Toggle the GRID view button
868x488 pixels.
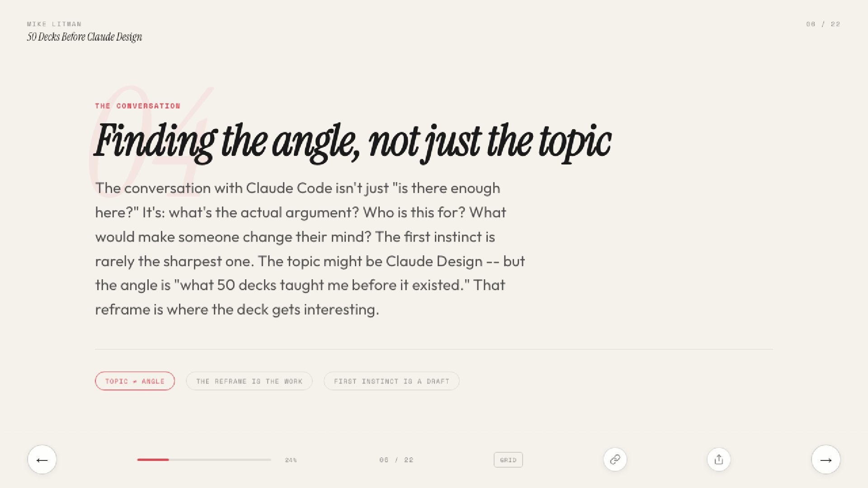coord(508,460)
